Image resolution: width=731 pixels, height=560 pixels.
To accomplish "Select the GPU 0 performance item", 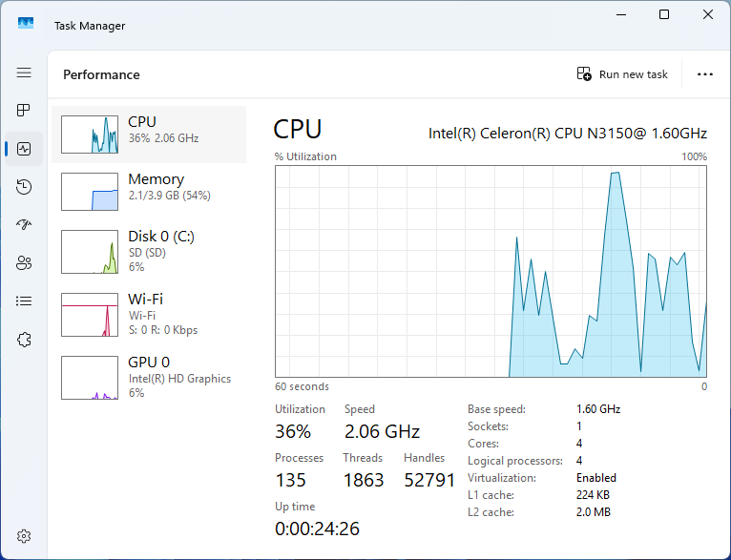I will click(149, 378).
